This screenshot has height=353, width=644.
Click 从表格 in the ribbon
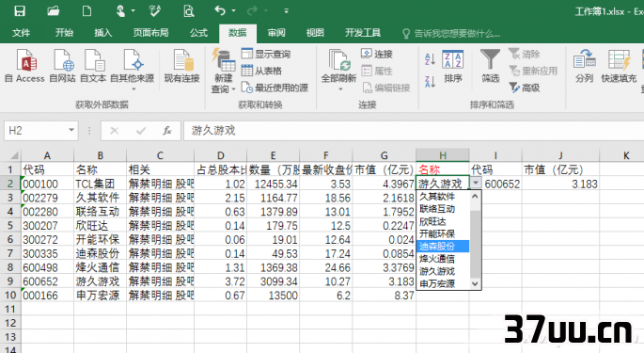coord(261,71)
